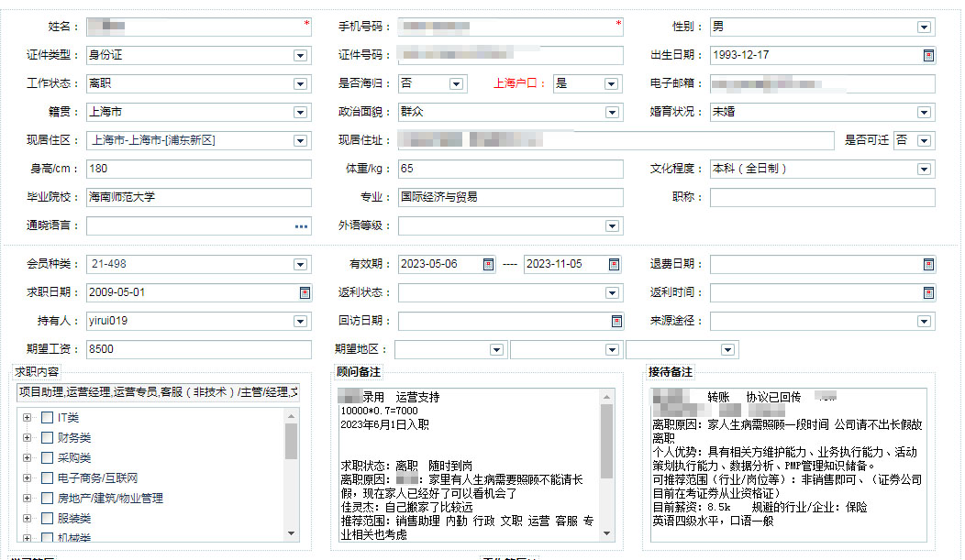The width and height of the screenshot is (965, 560).
Task: Click the 体重/kg field showing 65
Action: [511, 169]
